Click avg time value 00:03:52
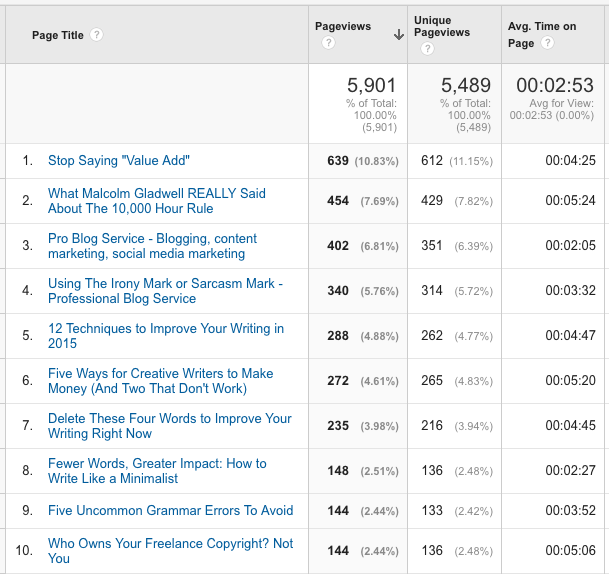This screenshot has width=609, height=579. coord(570,511)
